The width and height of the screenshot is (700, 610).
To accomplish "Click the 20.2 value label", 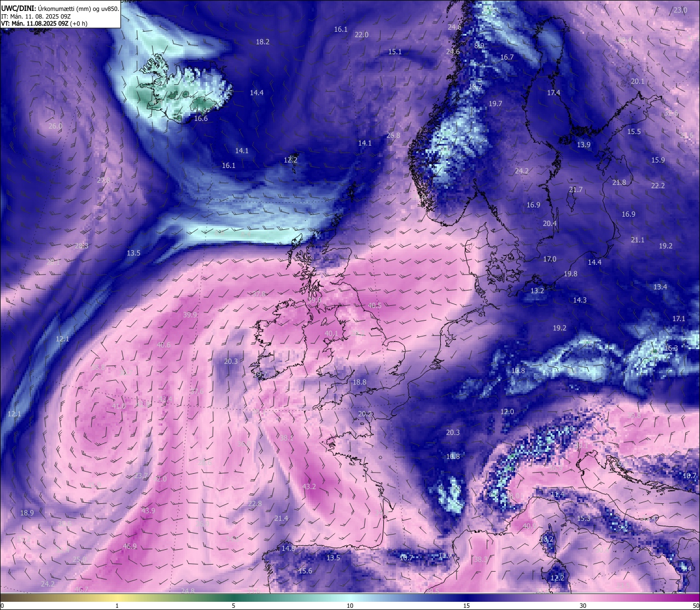I will [x=365, y=414].
